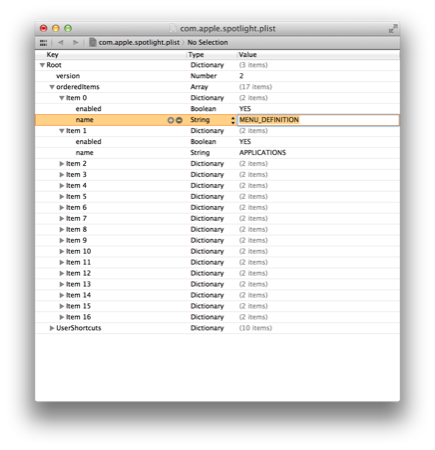This screenshot has width=435, height=450.
Task: Close the plist window
Action: click(x=43, y=28)
